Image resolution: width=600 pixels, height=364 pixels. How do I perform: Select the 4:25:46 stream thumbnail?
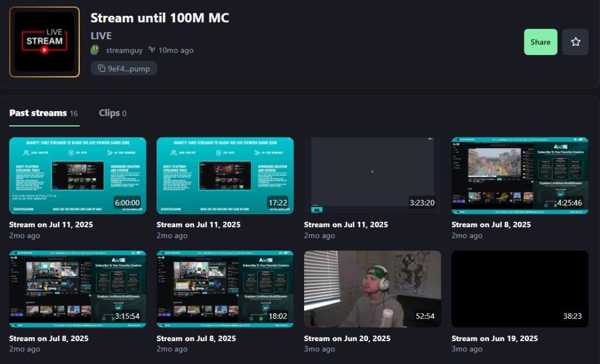point(520,176)
